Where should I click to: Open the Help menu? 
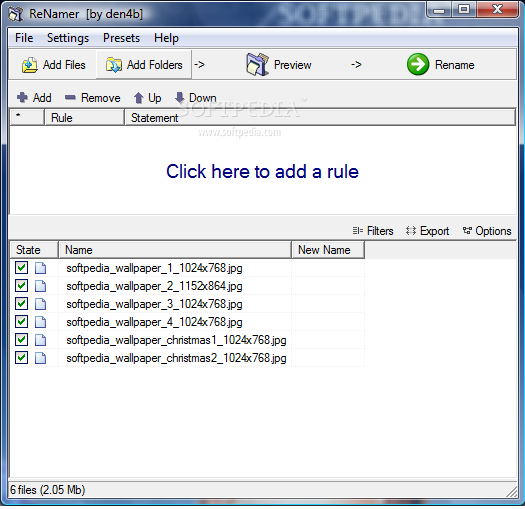coord(166,38)
